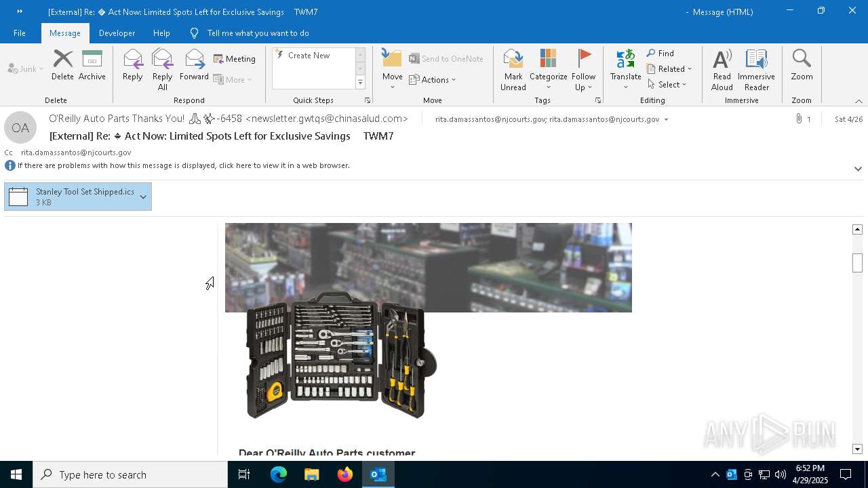The width and height of the screenshot is (868, 488).
Task: Click the Zoom magnifier
Action: [x=802, y=65]
